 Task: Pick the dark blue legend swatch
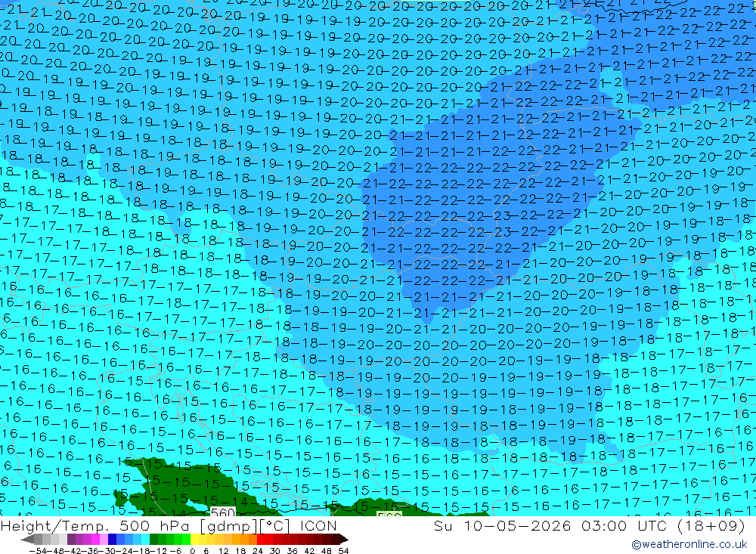(112, 539)
